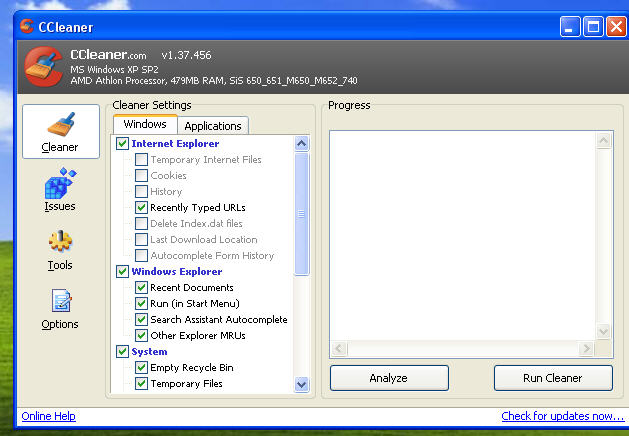Open the Options section icon

tap(61, 300)
